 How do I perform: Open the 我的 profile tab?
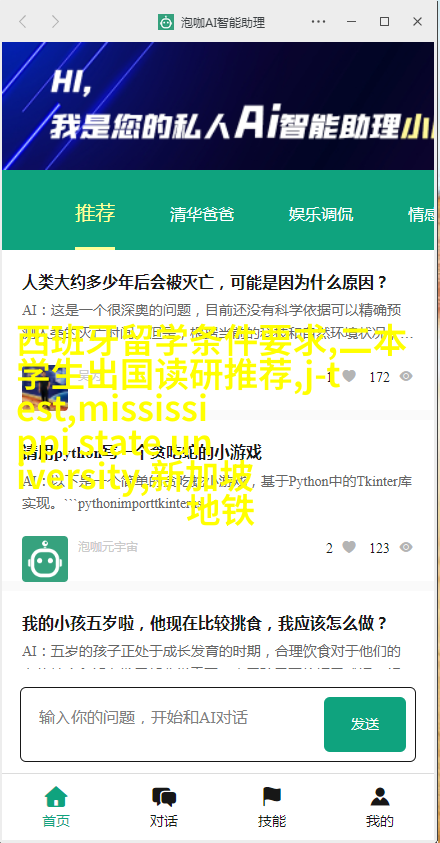[380, 807]
